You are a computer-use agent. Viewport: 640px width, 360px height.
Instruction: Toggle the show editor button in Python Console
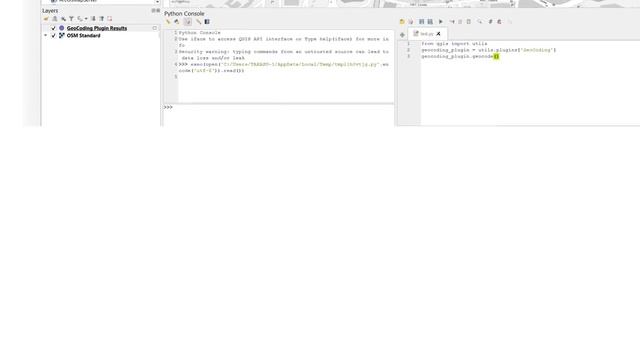(x=188, y=22)
